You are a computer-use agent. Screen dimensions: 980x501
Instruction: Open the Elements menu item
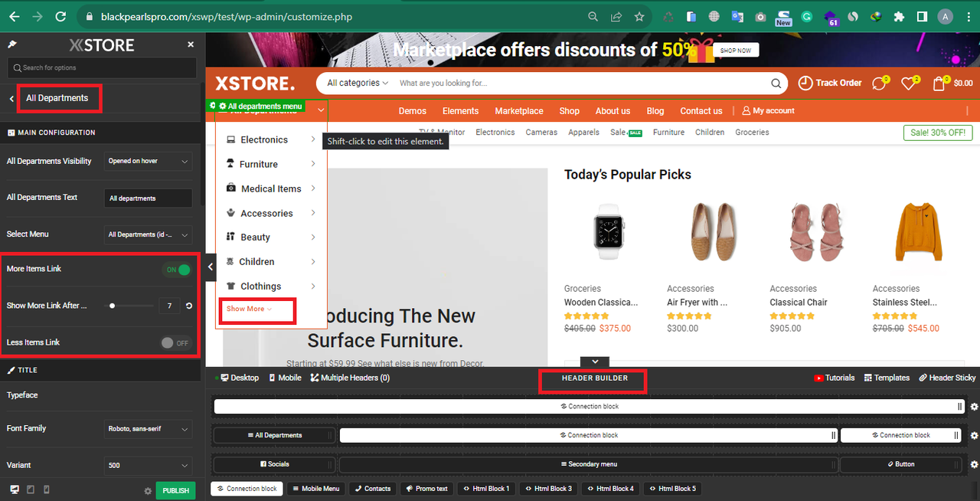click(x=460, y=111)
